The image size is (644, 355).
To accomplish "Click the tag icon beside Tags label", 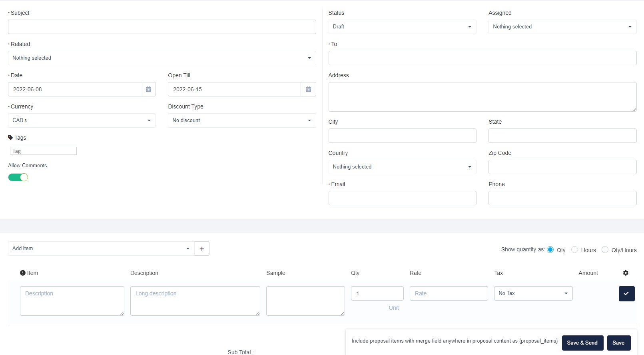I will pos(10,138).
